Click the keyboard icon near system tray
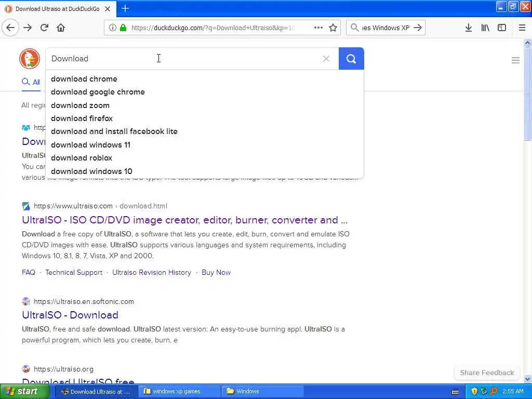This screenshot has height=399, width=532. (x=455, y=392)
